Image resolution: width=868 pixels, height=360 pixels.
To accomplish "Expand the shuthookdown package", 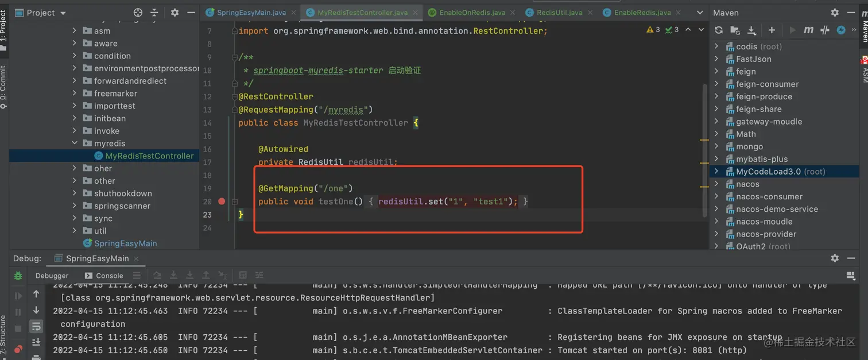I will pyautogui.click(x=75, y=193).
